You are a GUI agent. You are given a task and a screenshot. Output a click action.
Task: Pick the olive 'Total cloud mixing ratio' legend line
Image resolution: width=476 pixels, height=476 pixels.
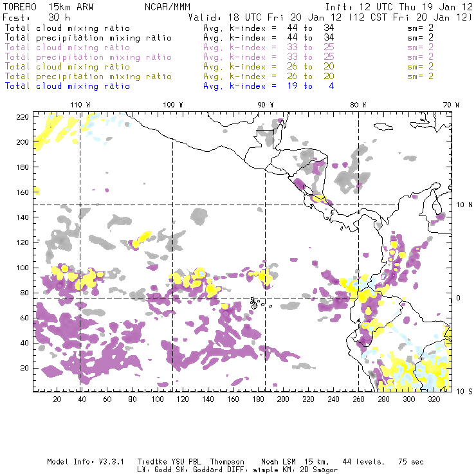tap(68, 67)
